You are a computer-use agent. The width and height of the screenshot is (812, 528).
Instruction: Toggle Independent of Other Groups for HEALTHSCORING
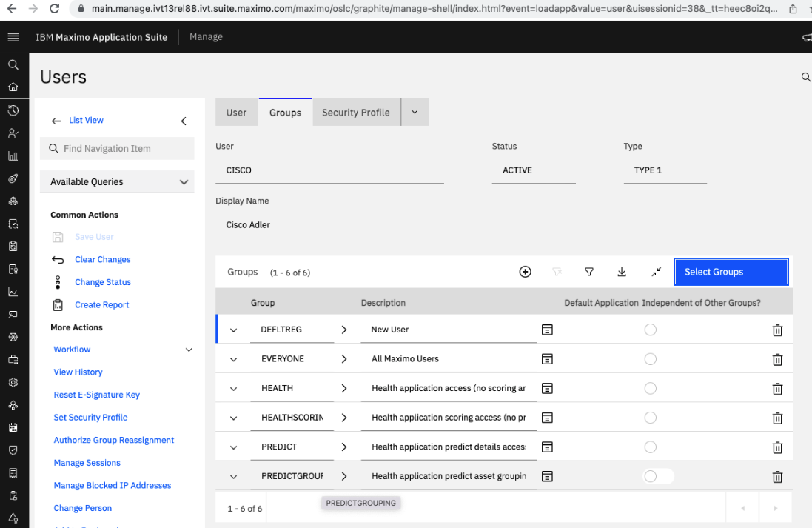pyautogui.click(x=651, y=418)
